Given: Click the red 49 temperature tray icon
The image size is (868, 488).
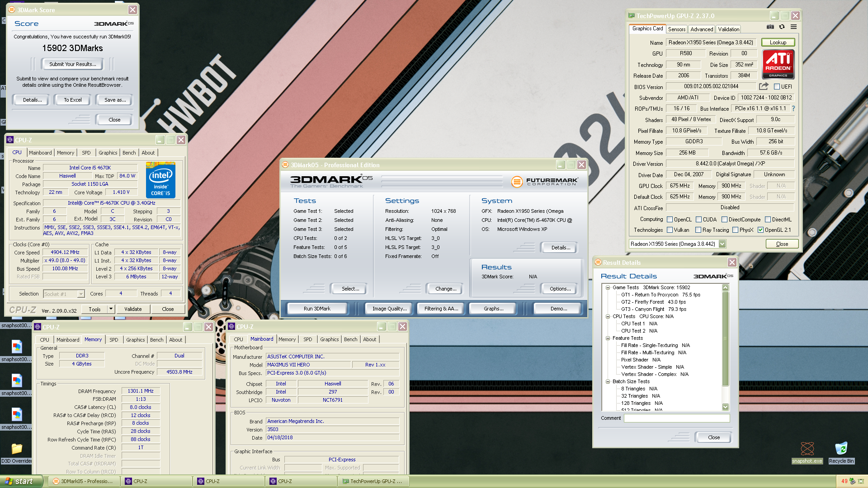Looking at the screenshot, I should click(844, 481).
